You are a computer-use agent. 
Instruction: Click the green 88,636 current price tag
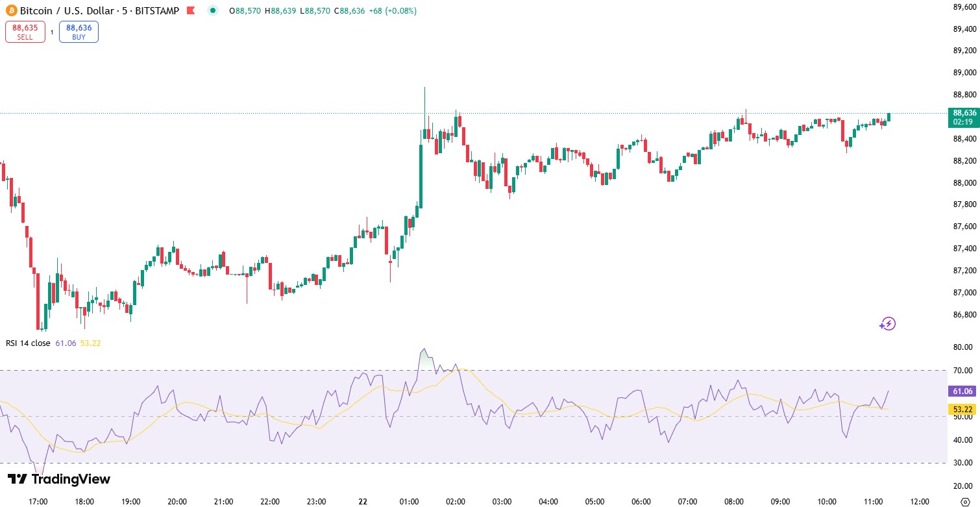(x=964, y=117)
